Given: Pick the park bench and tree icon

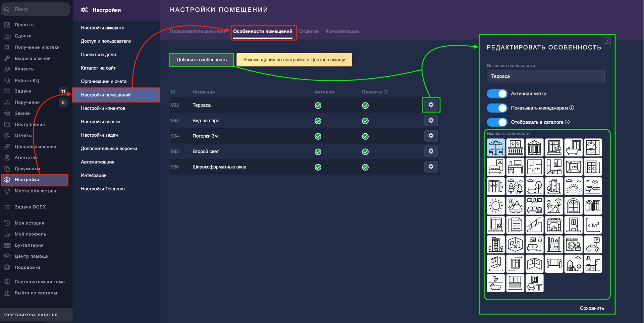Looking at the screenshot, I should pyautogui.click(x=535, y=186).
